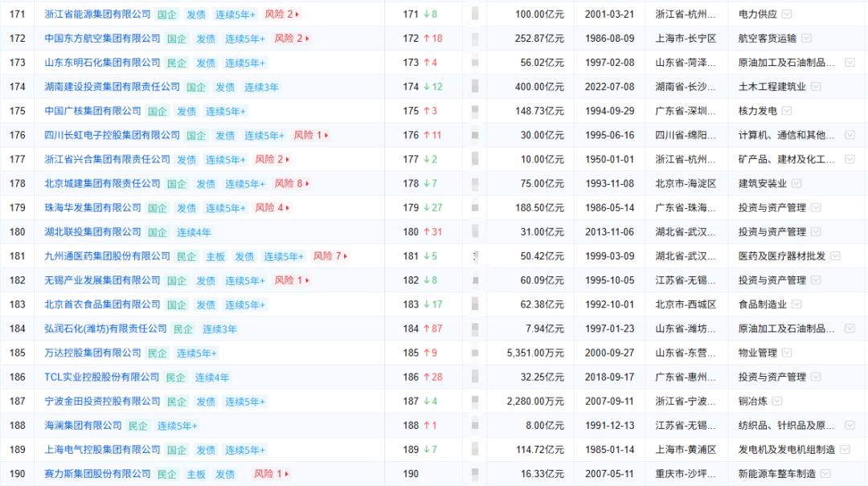Viewport: 868px width, 486px height.
Task: Open 珠海华发集团有限公司 link
Action: tap(92, 207)
